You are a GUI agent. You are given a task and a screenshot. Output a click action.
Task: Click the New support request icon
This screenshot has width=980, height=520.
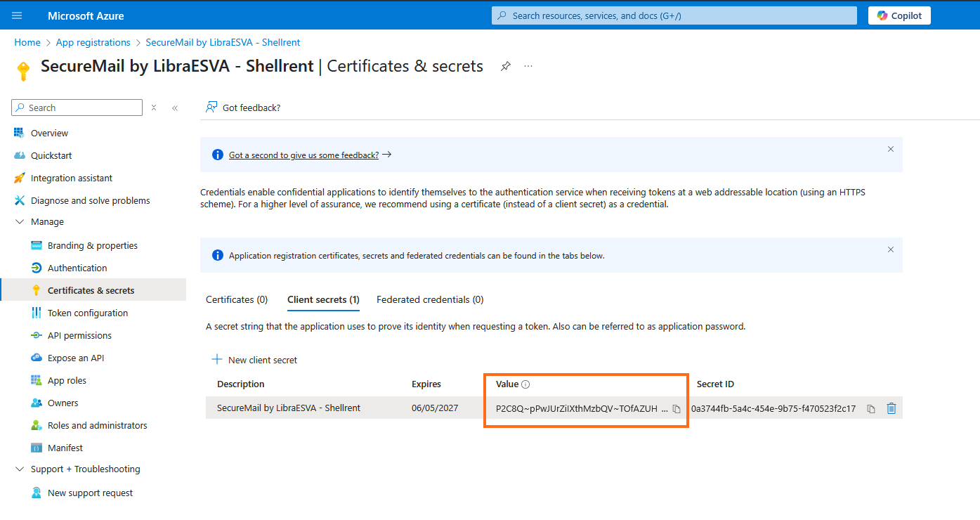tap(36, 493)
